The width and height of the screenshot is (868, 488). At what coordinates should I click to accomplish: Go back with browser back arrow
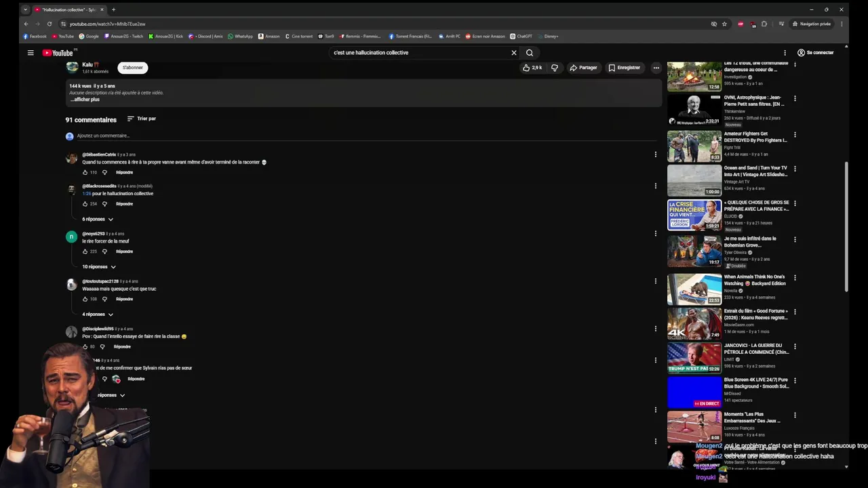coord(26,24)
